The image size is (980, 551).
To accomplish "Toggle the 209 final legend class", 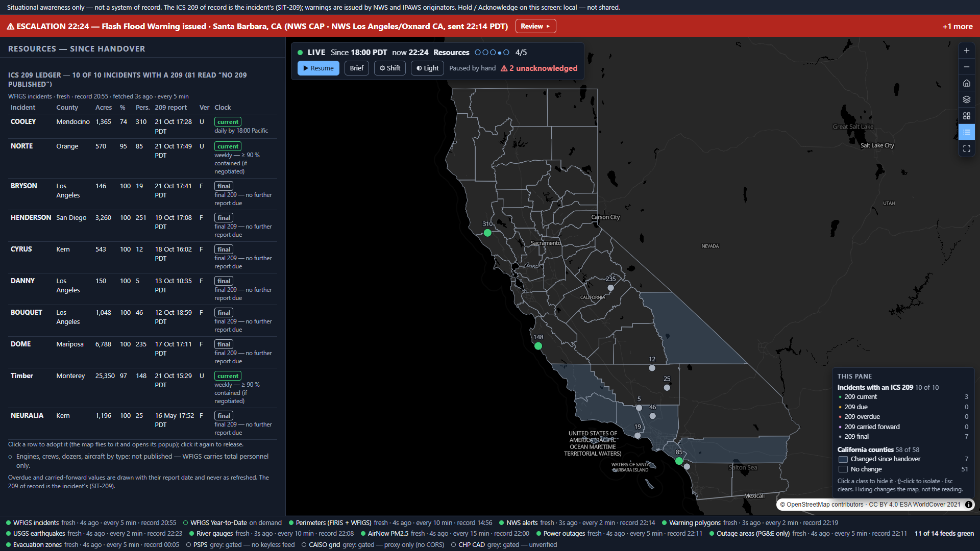I will pyautogui.click(x=903, y=437).
